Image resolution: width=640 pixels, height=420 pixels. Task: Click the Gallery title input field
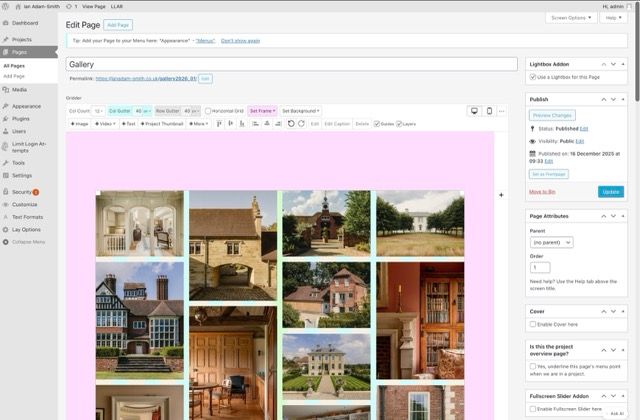pyautogui.click(x=290, y=64)
